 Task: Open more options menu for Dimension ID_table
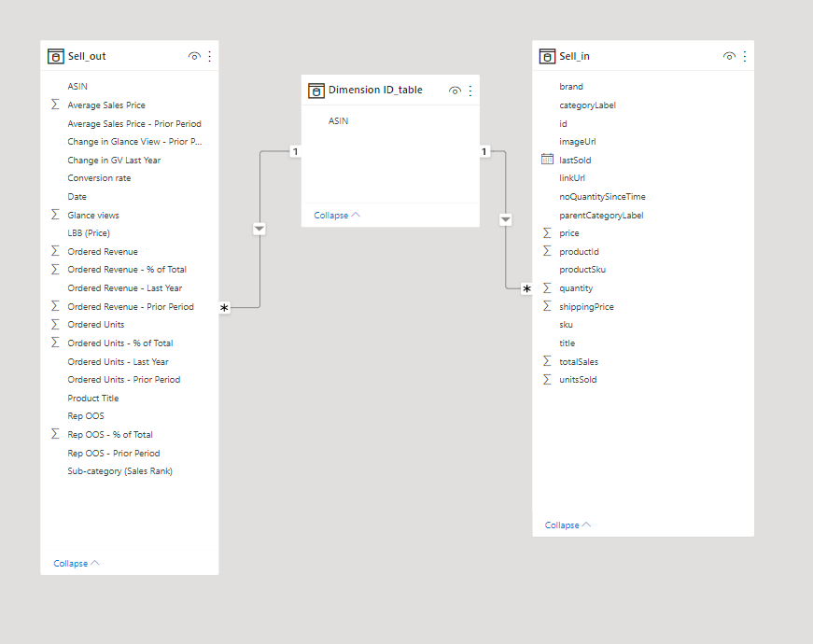coord(470,91)
